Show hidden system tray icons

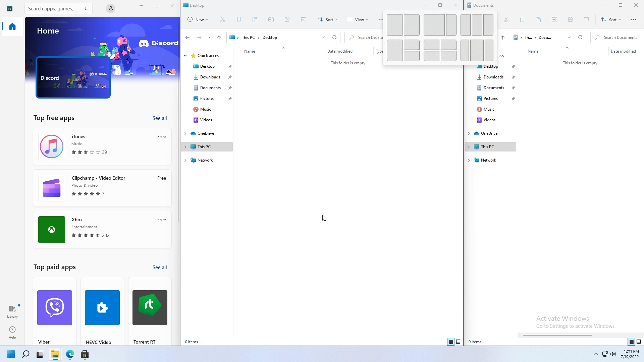[596, 354]
